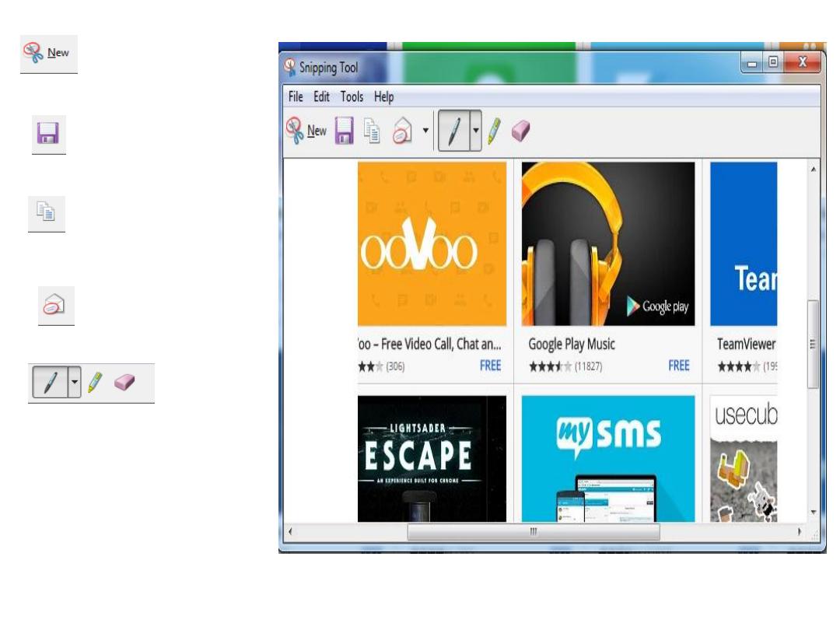Viewport: 840px width, 630px height.
Task: Click the (306) rating count
Action: pos(395,366)
